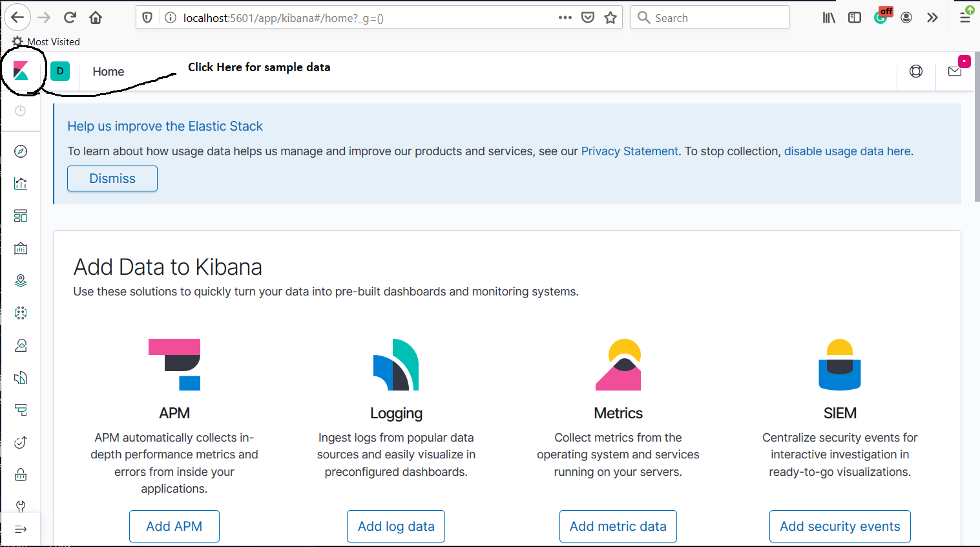Expand the sidebar navigation at bottom
Viewport: 980px width, 547px height.
(x=21, y=530)
